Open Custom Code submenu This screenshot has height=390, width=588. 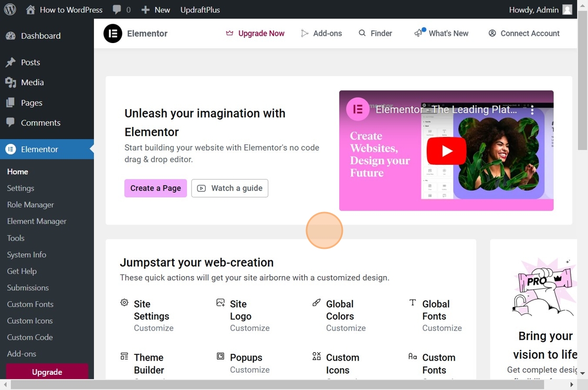pos(30,337)
